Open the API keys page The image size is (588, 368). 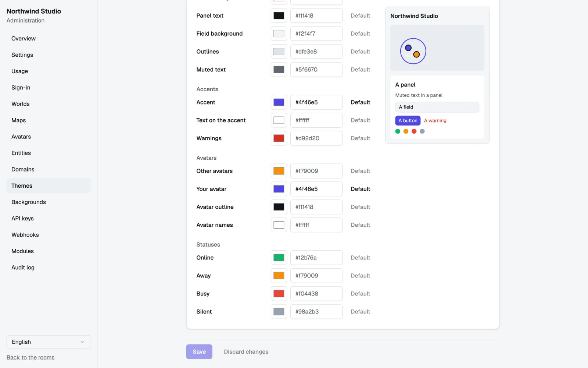tap(49, 218)
